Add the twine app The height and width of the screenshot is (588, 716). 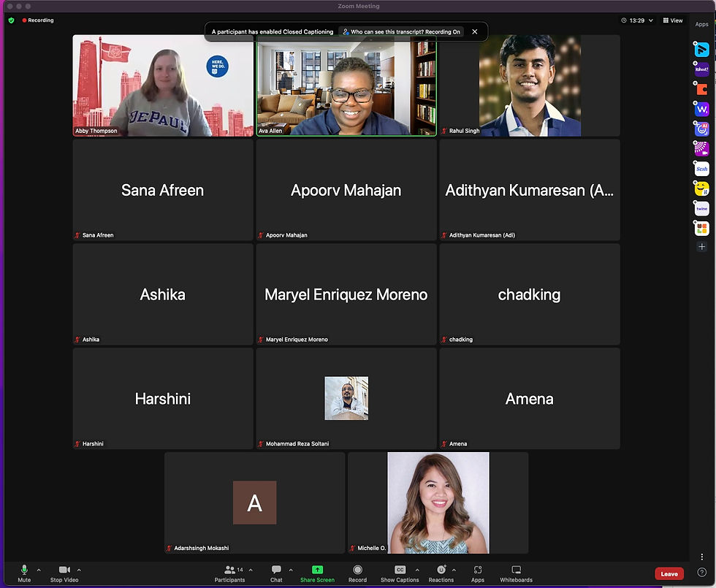[701, 208]
